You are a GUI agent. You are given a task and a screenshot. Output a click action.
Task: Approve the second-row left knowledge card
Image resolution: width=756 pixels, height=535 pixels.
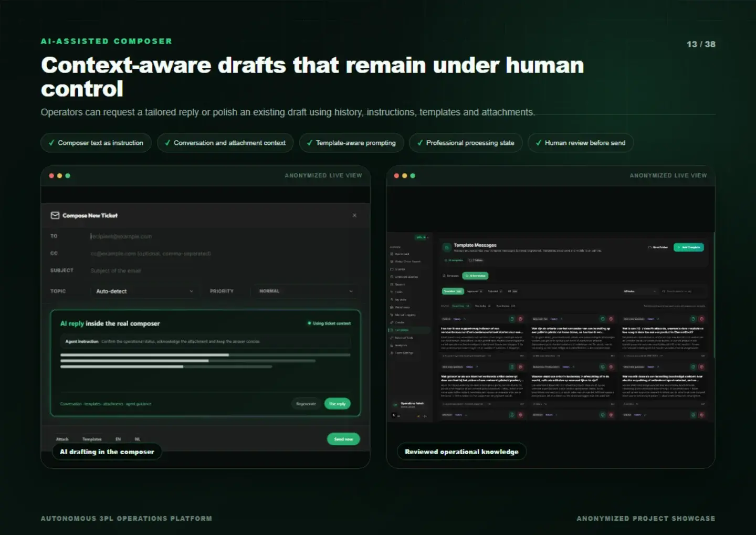tap(512, 367)
